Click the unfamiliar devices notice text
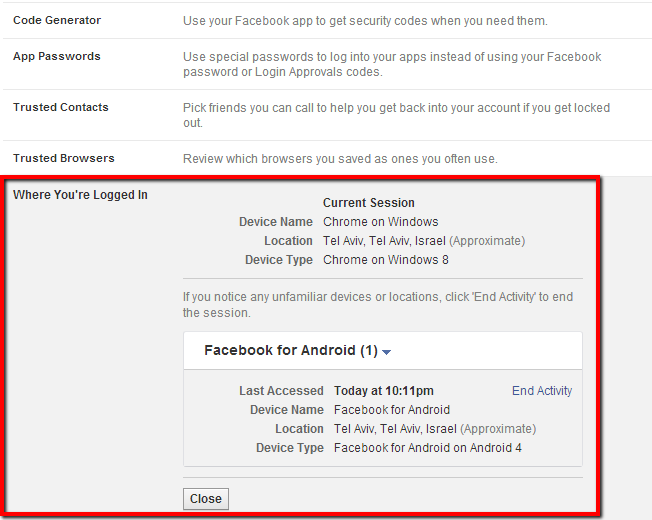This screenshot has height=520, width=652. [x=378, y=305]
